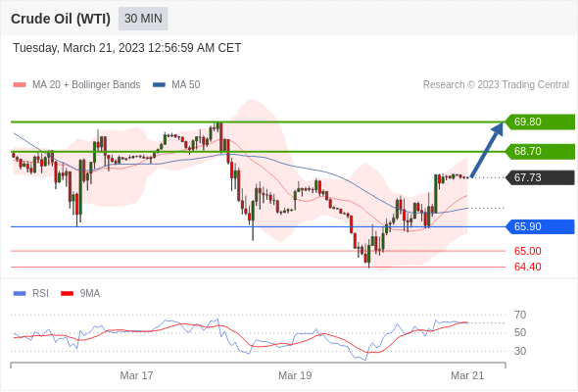Click the RSI 30 level label
This screenshot has height=392, width=578.
tap(520, 351)
